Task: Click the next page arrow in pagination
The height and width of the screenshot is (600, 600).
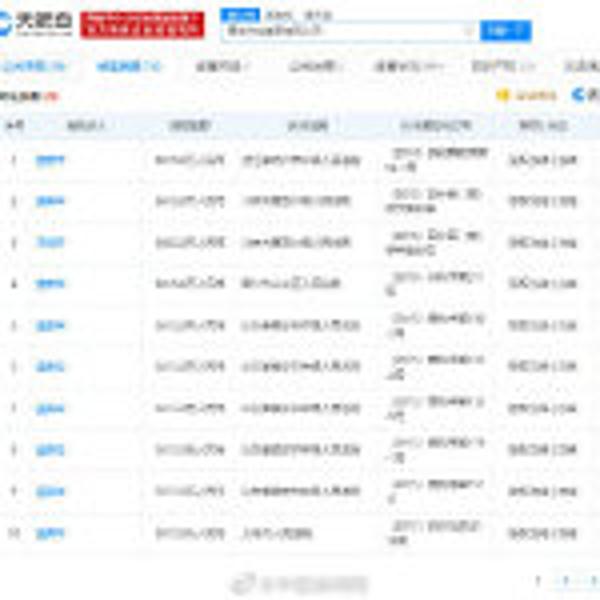Action: tap(592, 580)
